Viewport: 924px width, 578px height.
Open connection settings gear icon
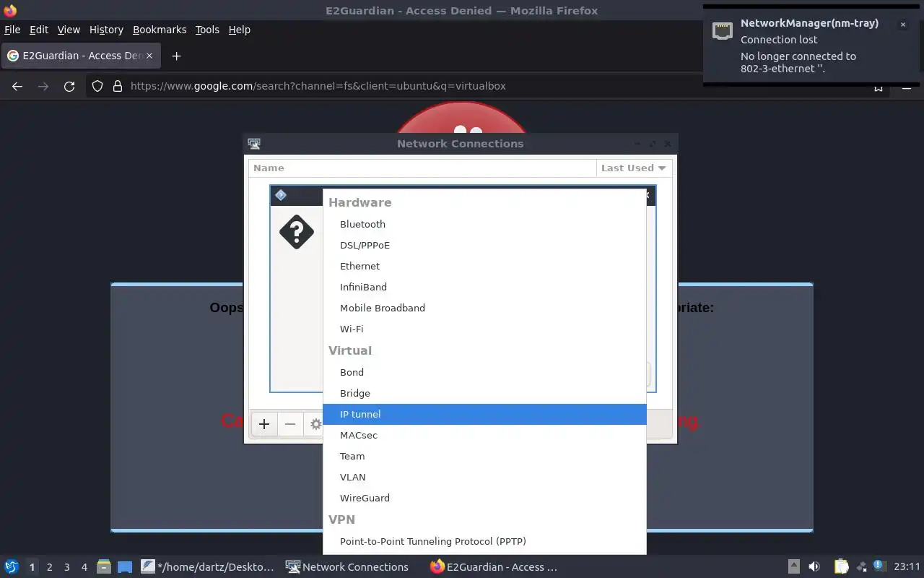pyautogui.click(x=315, y=424)
